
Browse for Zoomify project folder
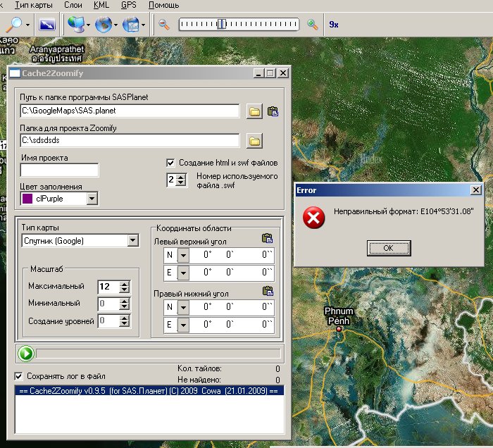(x=254, y=142)
